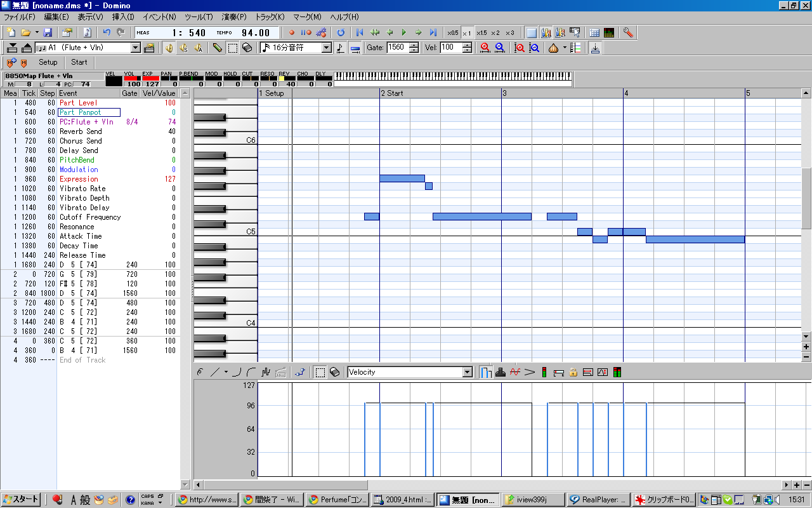
Task: Toggle the x2 playback speed
Action: (x=495, y=32)
